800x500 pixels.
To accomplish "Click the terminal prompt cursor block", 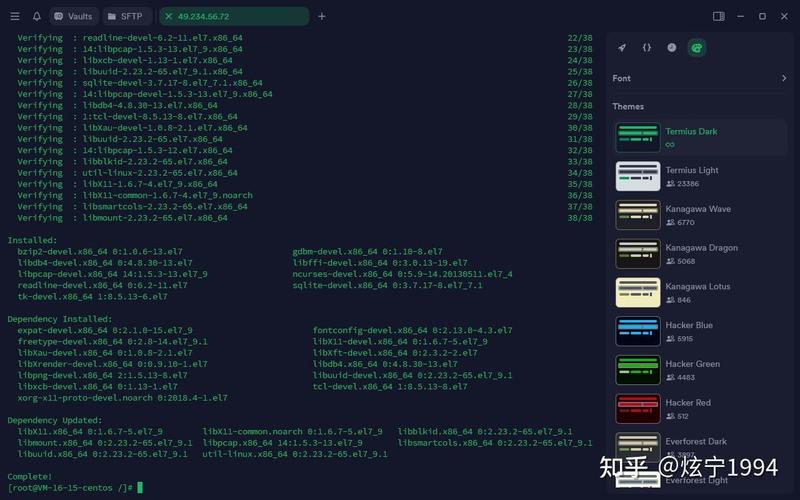I will (140, 488).
